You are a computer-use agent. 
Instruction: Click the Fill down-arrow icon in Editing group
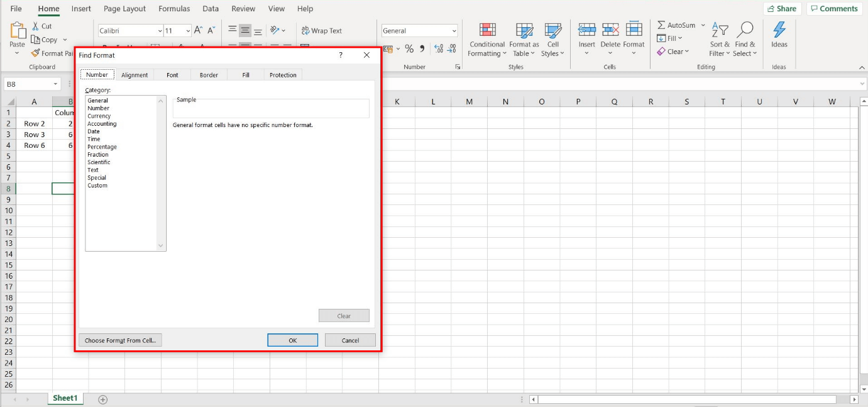click(661, 38)
